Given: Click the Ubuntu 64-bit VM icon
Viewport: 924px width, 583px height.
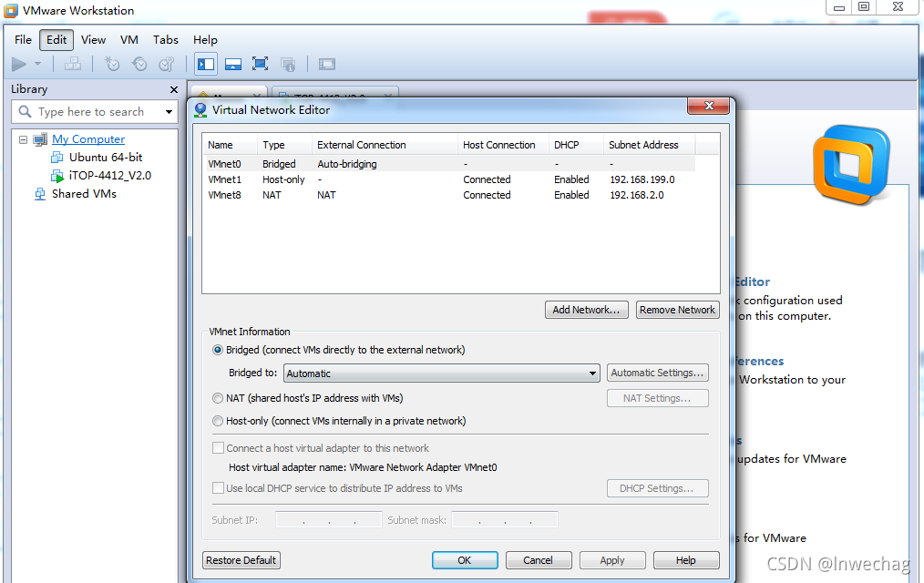Looking at the screenshot, I should [57, 158].
